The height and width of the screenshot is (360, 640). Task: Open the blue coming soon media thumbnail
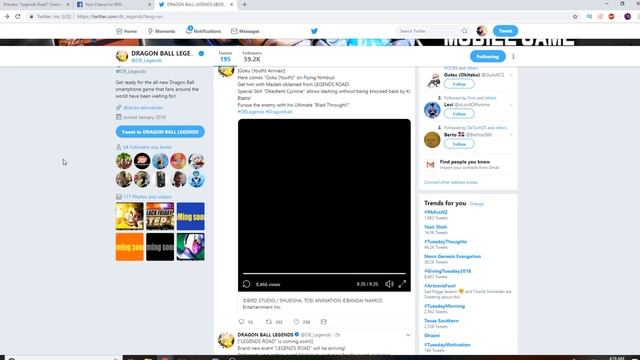tap(191, 216)
